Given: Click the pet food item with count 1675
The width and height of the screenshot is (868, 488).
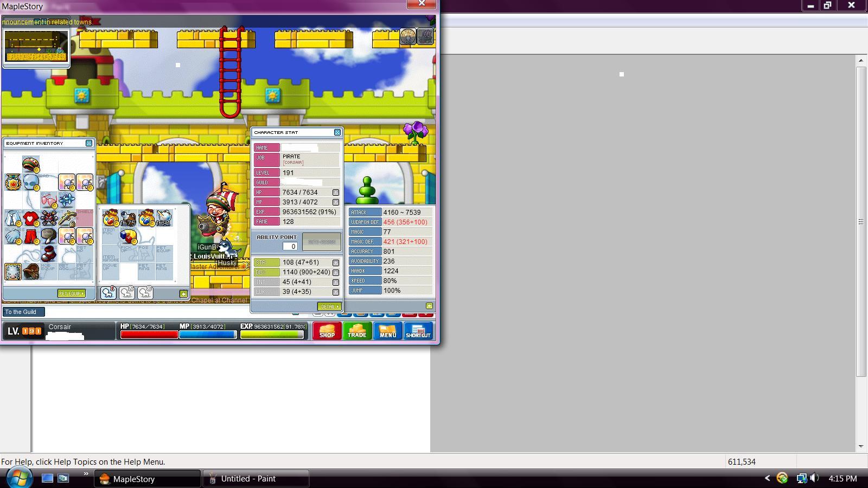Looking at the screenshot, I should pyautogui.click(x=128, y=218).
